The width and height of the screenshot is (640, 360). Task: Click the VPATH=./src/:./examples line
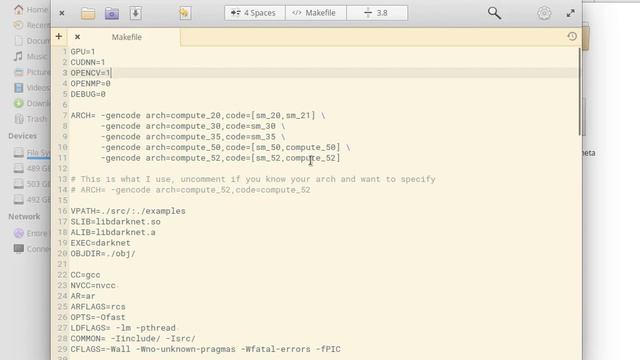click(128, 211)
